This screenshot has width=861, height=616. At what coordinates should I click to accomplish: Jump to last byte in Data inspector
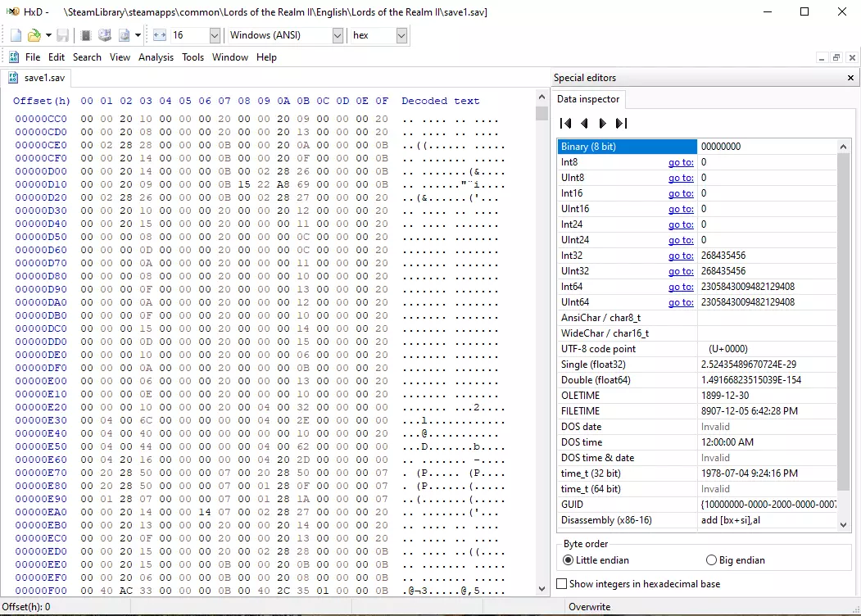(x=621, y=123)
